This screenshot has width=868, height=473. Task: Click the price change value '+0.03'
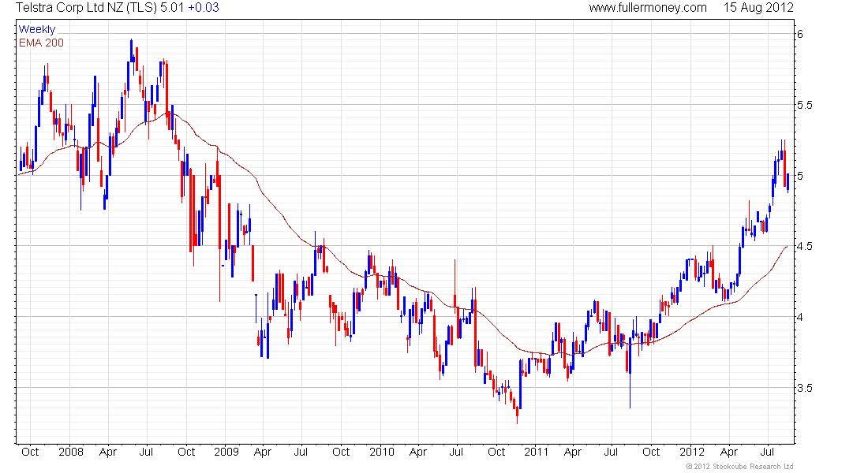coord(203,8)
